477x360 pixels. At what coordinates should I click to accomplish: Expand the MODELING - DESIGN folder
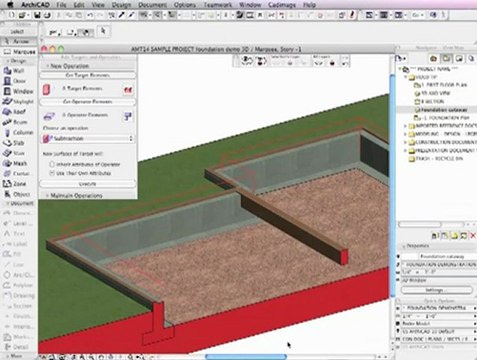click(406, 134)
